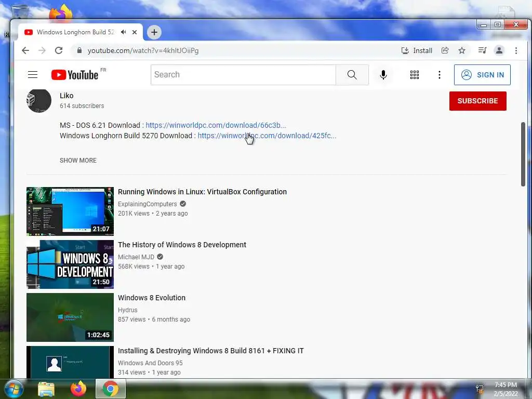Go back with the browser back arrow
The height and width of the screenshot is (399, 532).
point(25,50)
